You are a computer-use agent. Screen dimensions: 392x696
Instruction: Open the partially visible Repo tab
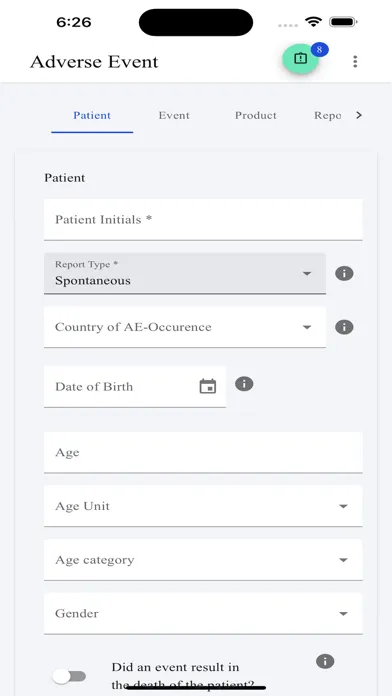coord(327,115)
